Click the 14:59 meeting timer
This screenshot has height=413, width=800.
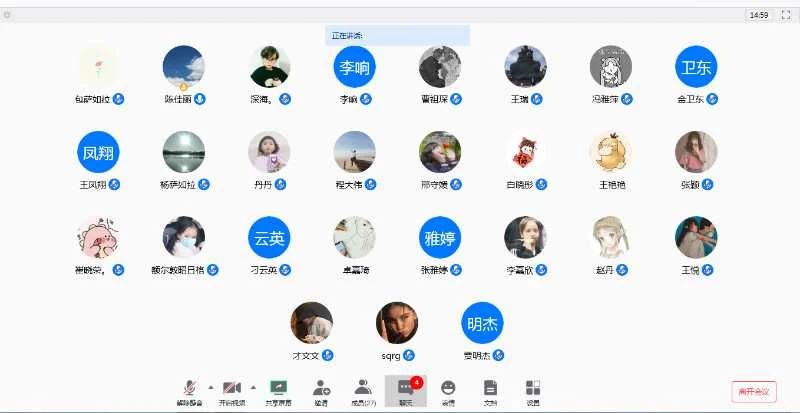click(758, 15)
